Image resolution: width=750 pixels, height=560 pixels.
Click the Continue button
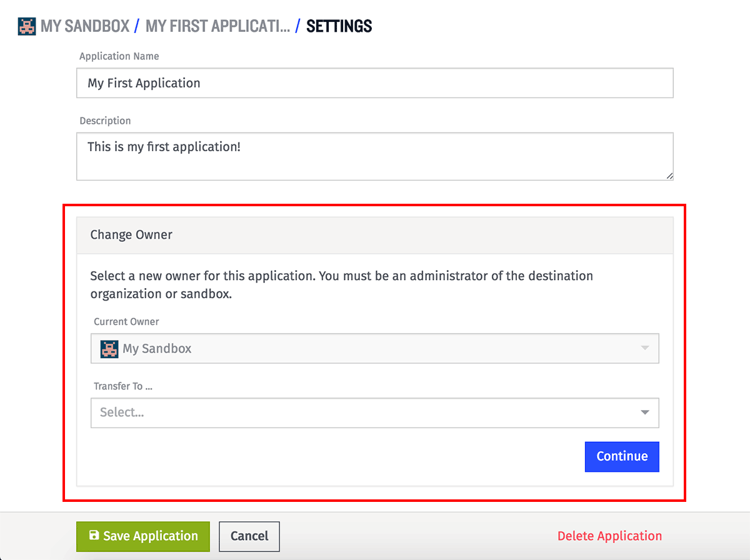(622, 456)
